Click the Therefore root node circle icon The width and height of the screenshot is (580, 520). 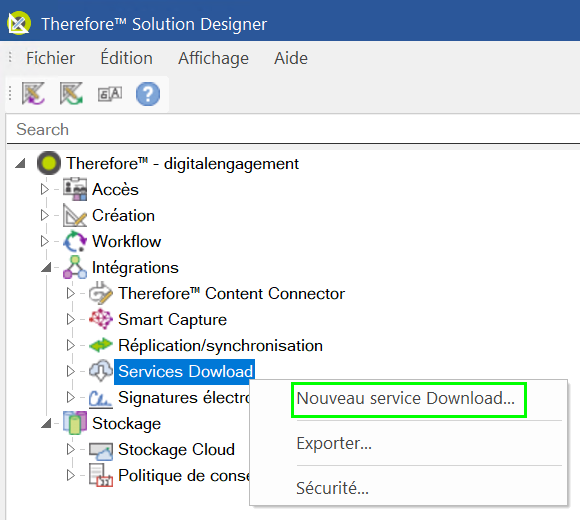click(49, 163)
